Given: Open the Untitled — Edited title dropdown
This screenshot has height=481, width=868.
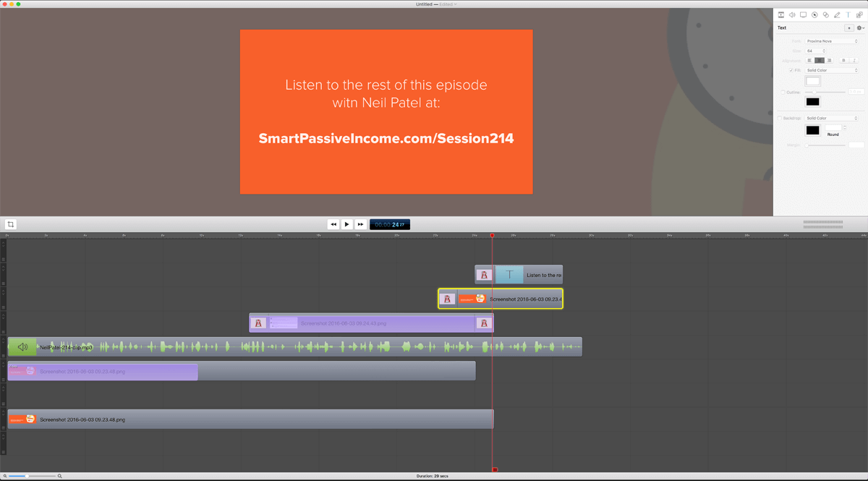Looking at the screenshot, I should (x=436, y=4).
